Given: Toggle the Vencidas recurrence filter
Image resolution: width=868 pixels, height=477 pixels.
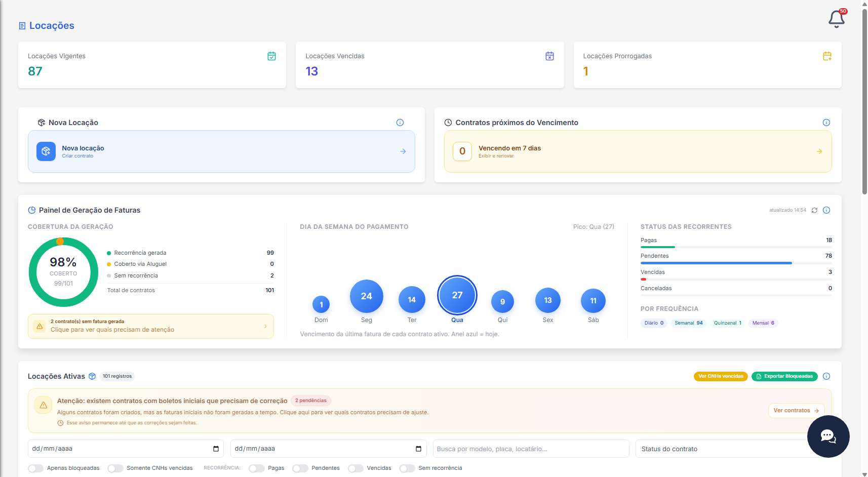Looking at the screenshot, I should [356, 468].
